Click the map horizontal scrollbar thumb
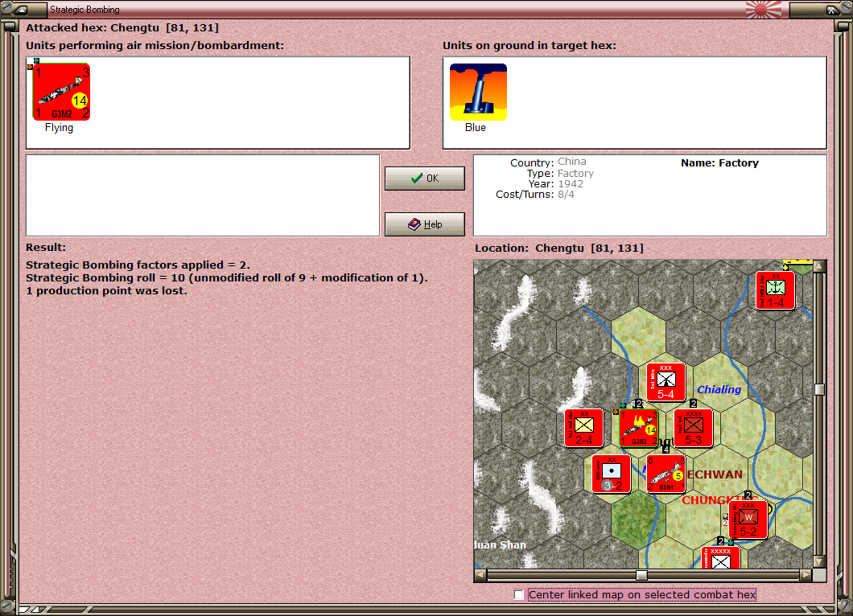The width and height of the screenshot is (853, 616). click(x=642, y=575)
